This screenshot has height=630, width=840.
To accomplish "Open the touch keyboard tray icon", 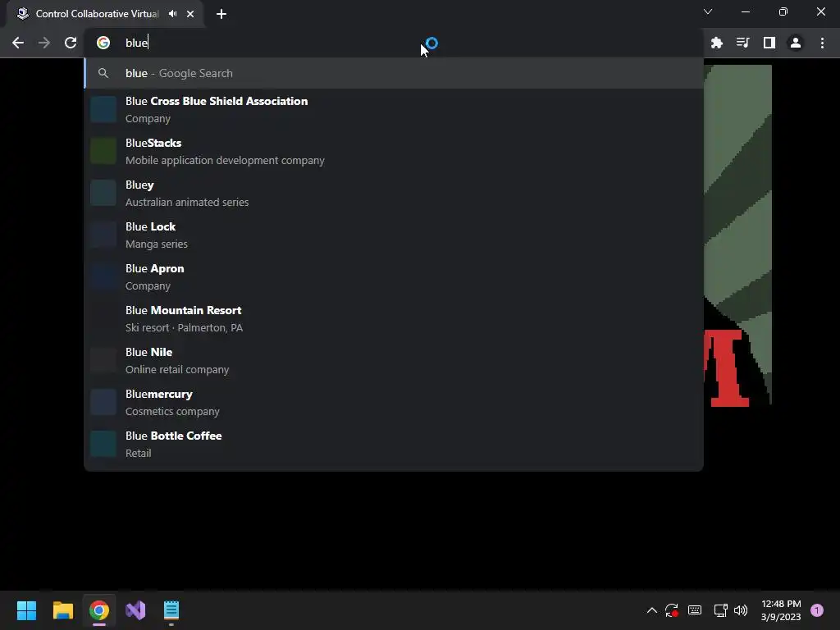I will coord(695,610).
